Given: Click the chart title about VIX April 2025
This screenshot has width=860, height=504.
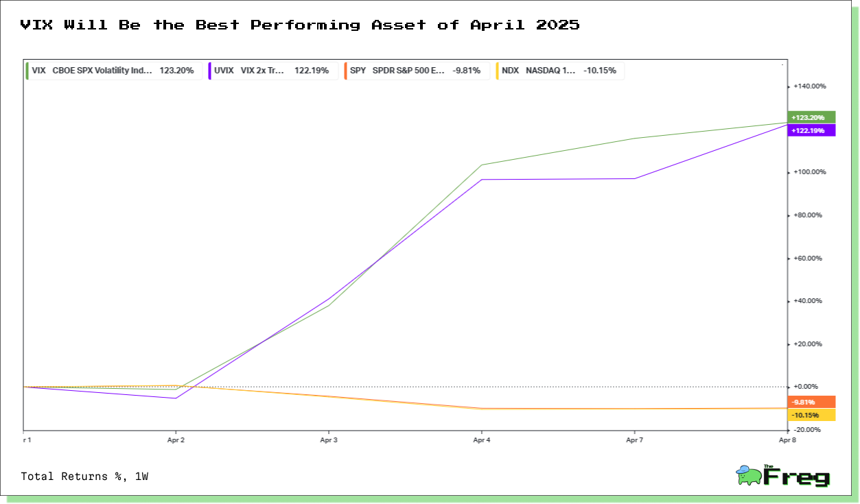Looking at the screenshot, I should (300, 25).
